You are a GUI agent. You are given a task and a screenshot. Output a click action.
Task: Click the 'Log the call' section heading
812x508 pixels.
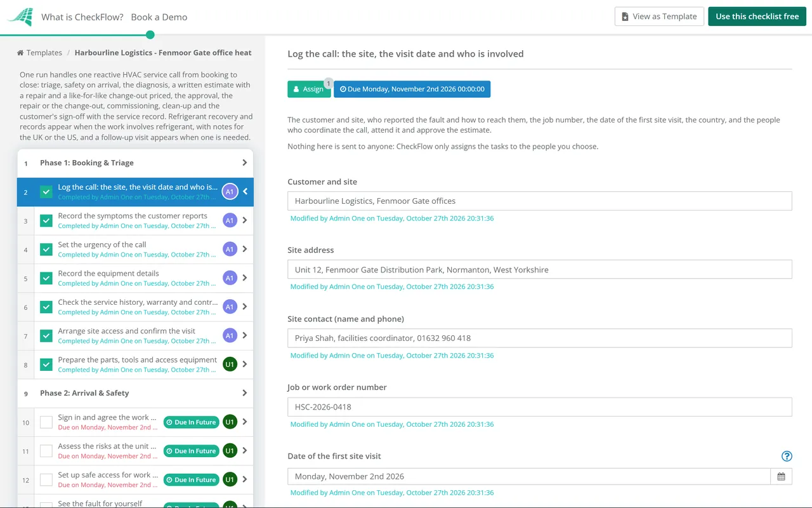coord(405,54)
